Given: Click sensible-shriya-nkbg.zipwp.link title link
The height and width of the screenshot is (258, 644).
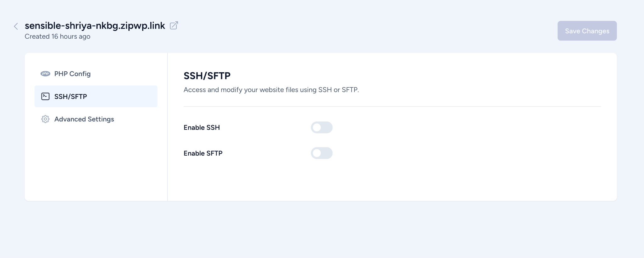Looking at the screenshot, I should tap(95, 25).
